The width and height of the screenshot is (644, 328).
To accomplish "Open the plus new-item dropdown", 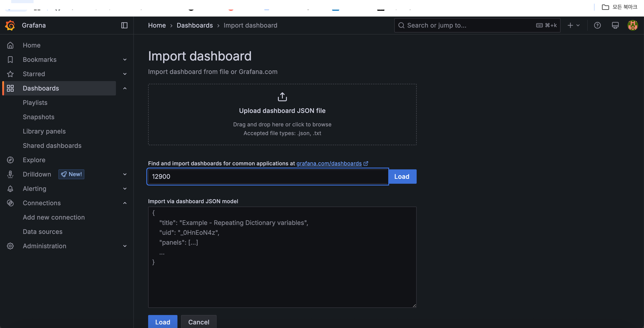I will pos(574,25).
